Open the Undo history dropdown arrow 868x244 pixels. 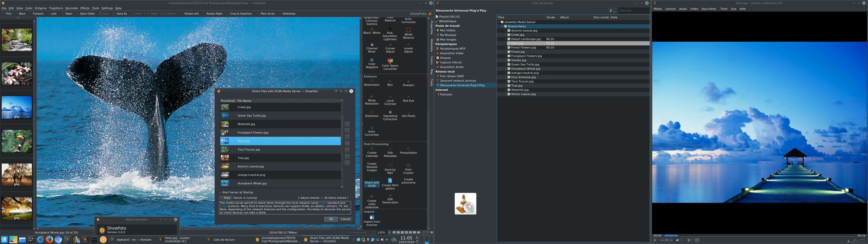145,14
